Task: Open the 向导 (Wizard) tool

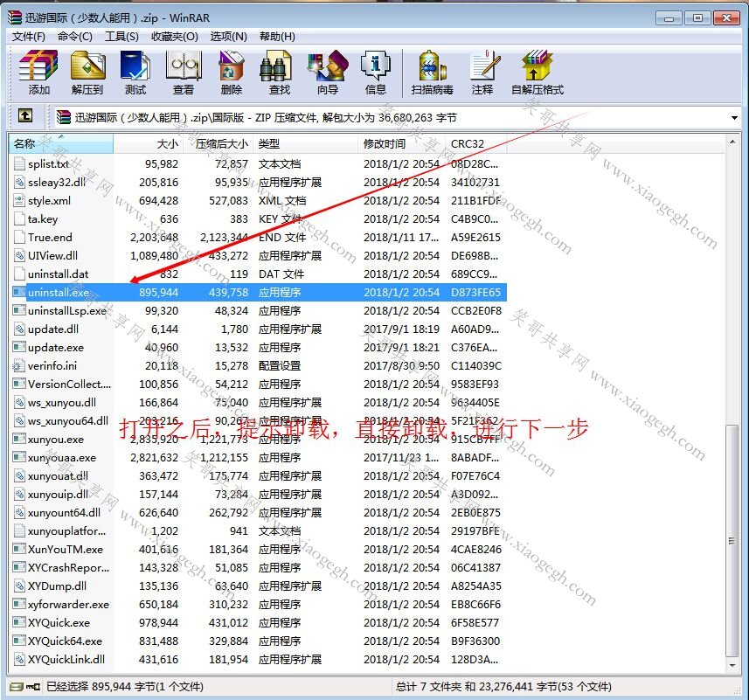Action: click(x=328, y=73)
